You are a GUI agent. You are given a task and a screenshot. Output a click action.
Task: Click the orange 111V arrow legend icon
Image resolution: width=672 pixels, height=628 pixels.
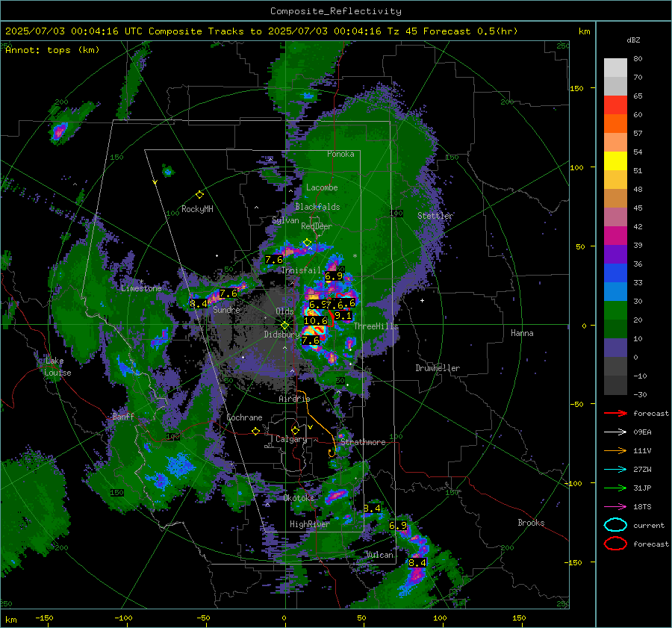[x=615, y=450]
